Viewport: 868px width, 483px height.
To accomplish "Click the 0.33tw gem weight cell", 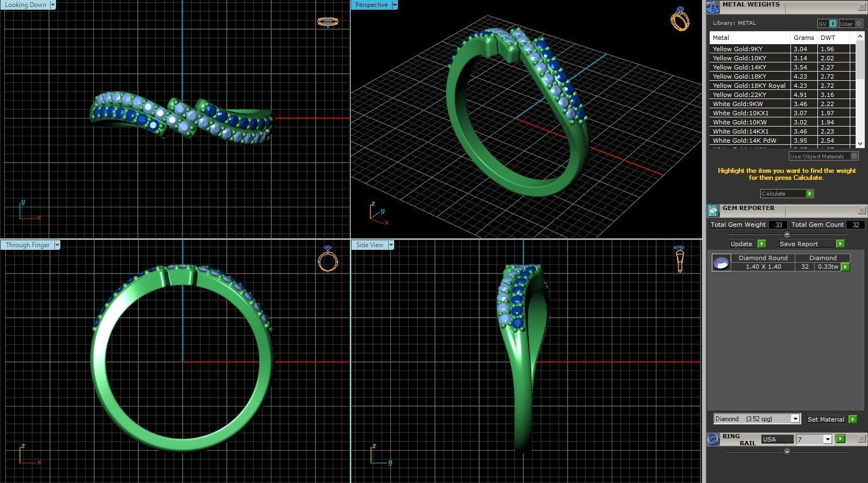I will coord(828,267).
